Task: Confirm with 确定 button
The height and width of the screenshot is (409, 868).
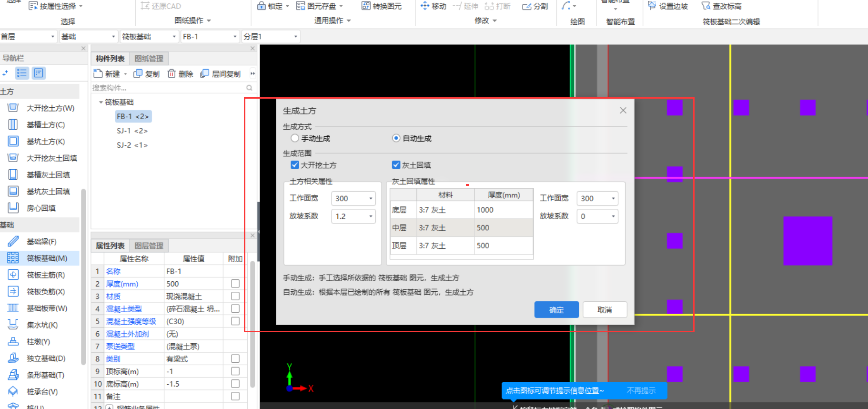Action: click(x=556, y=310)
